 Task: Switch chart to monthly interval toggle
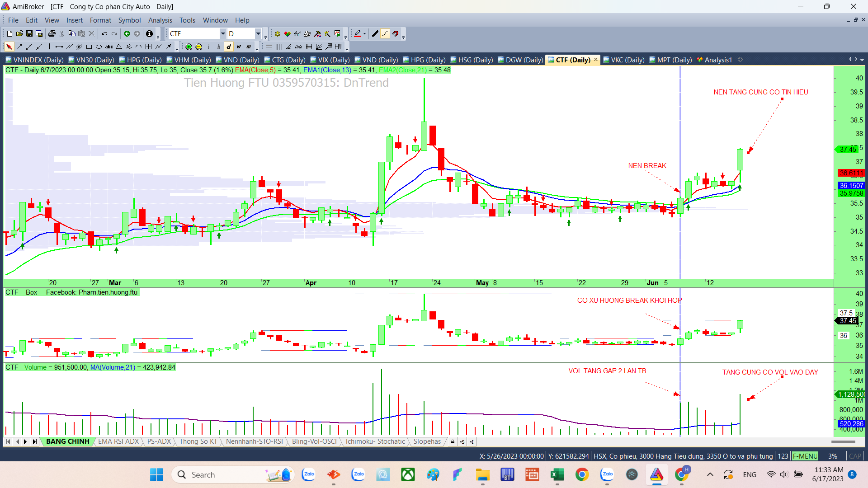(249, 47)
